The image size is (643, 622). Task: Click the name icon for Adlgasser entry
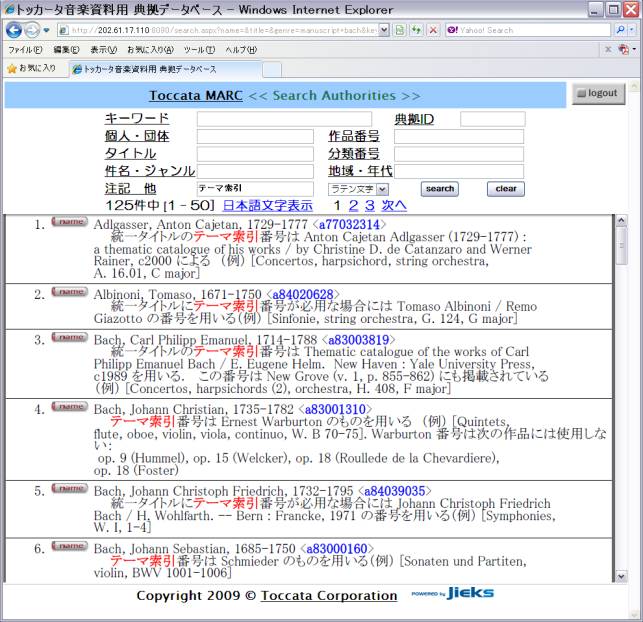click(x=69, y=221)
